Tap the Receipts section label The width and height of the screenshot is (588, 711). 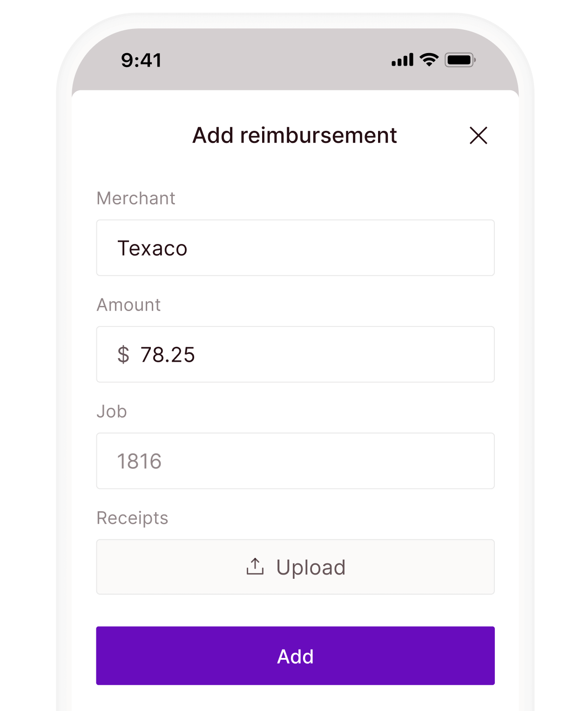[x=132, y=518]
